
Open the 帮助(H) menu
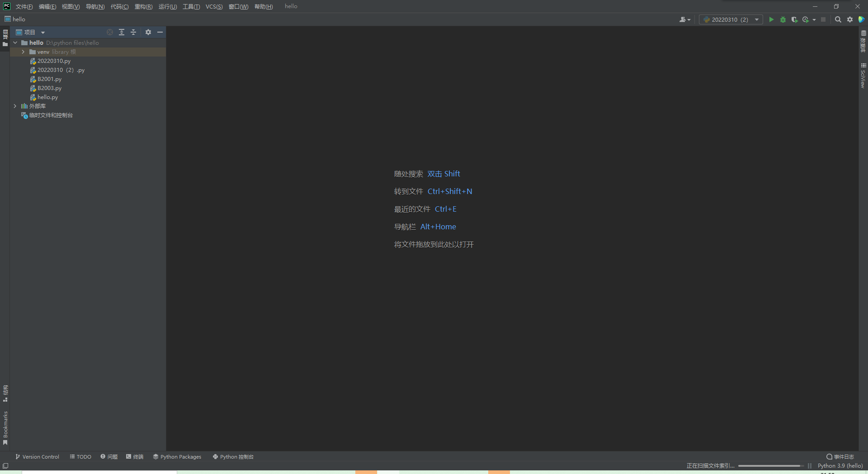(264, 6)
